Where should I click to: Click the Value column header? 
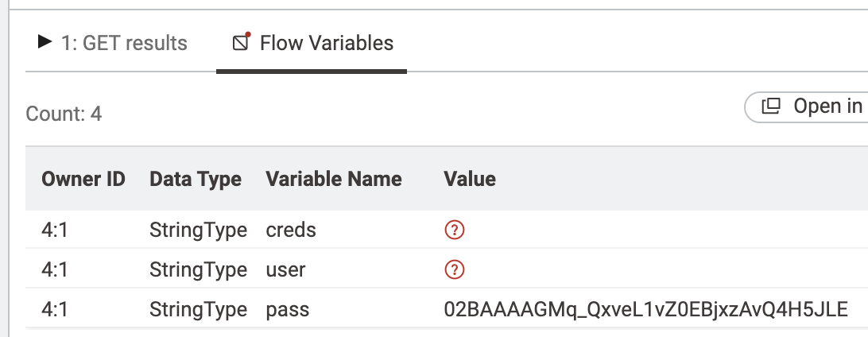coord(470,179)
